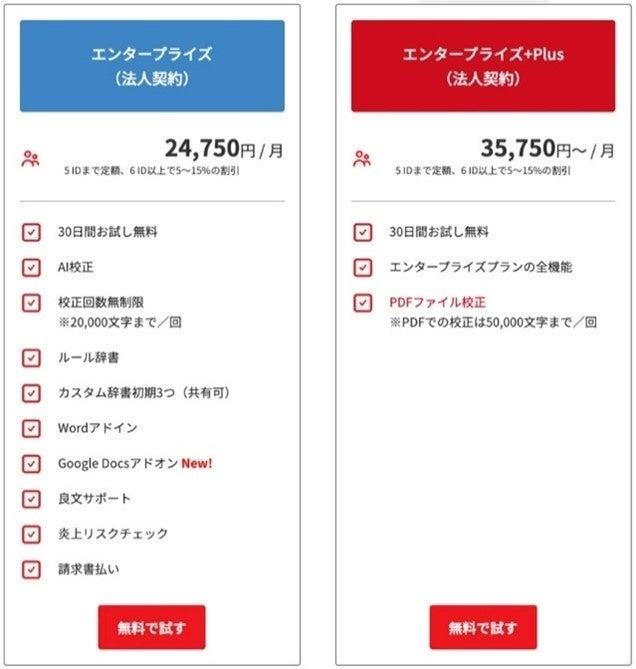Screen dimensions: 636x669
Task: Click the 35,750円 monthly price
Action: (547, 149)
